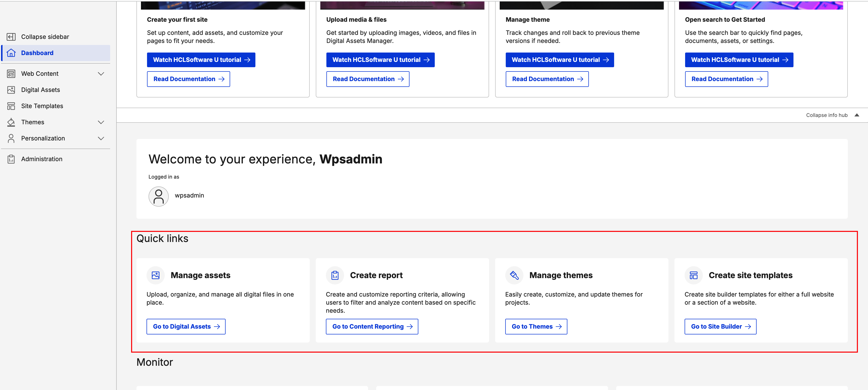The height and width of the screenshot is (390, 868).
Task: Click Go to Site Builder button
Action: coord(720,326)
